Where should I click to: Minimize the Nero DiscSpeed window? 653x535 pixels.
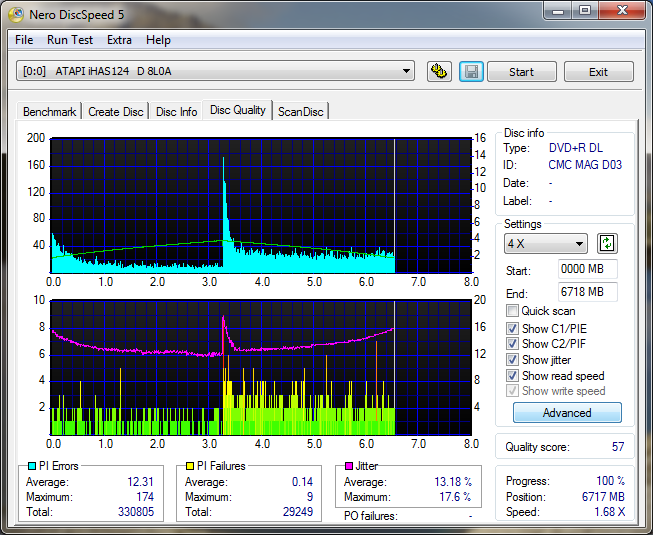click(558, 10)
